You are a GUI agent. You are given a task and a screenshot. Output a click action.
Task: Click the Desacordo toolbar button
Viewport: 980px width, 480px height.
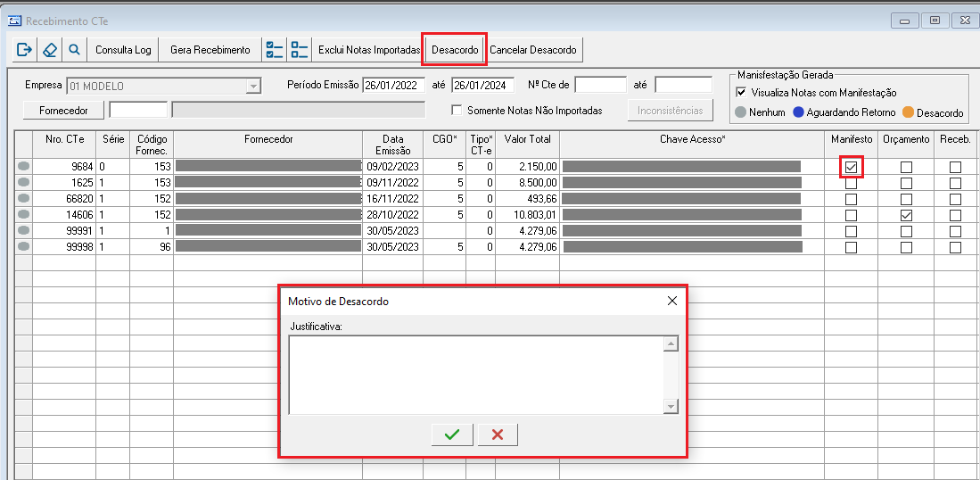pos(455,49)
